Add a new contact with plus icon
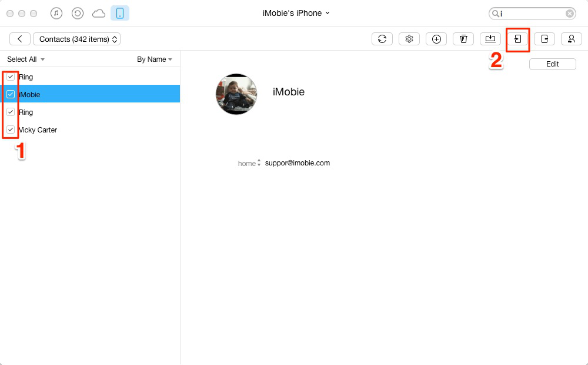The width and height of the screenshot is (588, 365). coord(436,39)
